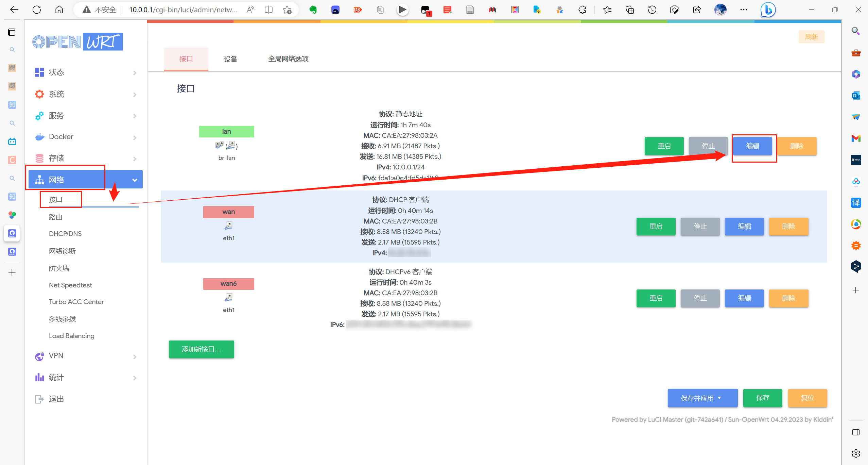The image size is (868, 465).
Task: Click the browser address bar
Action: tap(183, 10)
